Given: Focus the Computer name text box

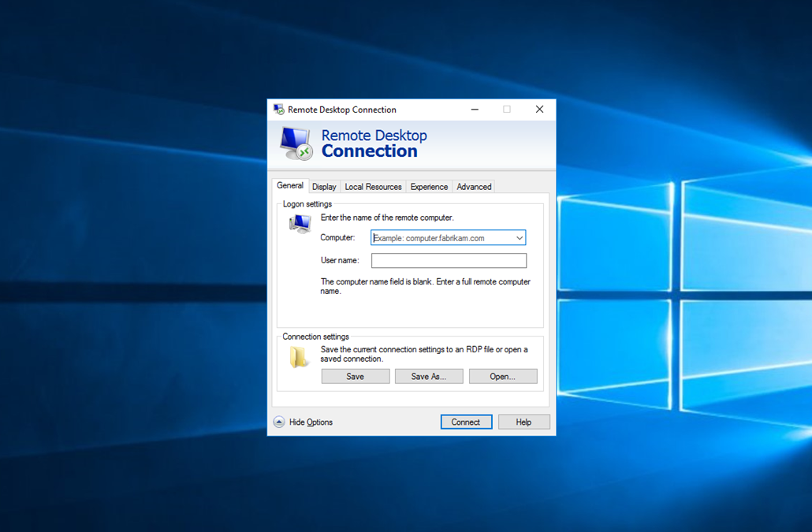Looking at the screenshot, I should click(x=441, y=238).
